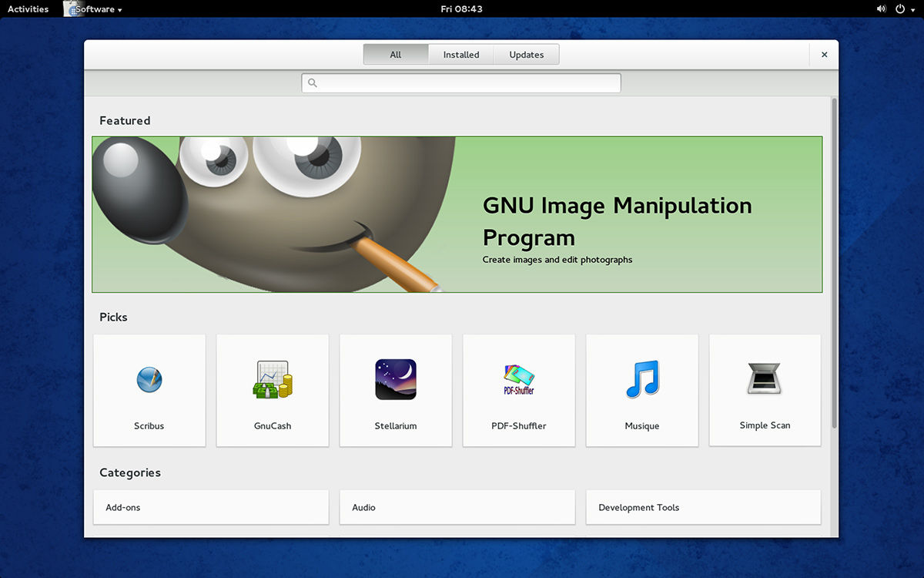Click the Stellarium label text

coord(396,425)
